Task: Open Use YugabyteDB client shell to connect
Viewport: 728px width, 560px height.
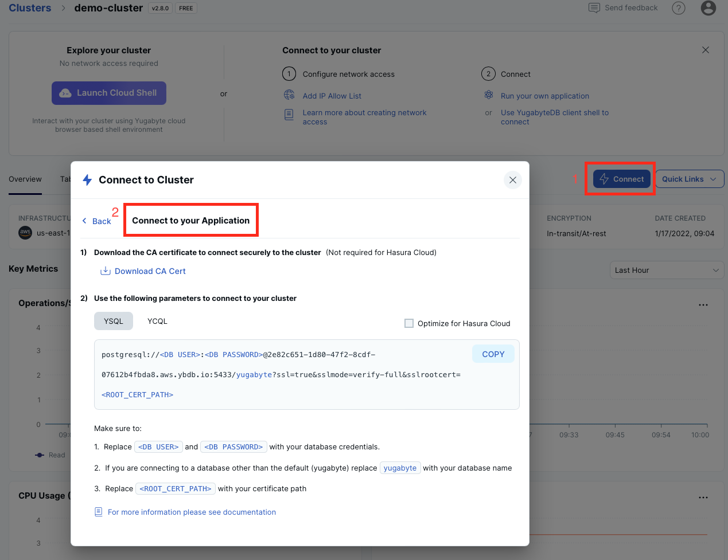Action: [x=555, y=117]
